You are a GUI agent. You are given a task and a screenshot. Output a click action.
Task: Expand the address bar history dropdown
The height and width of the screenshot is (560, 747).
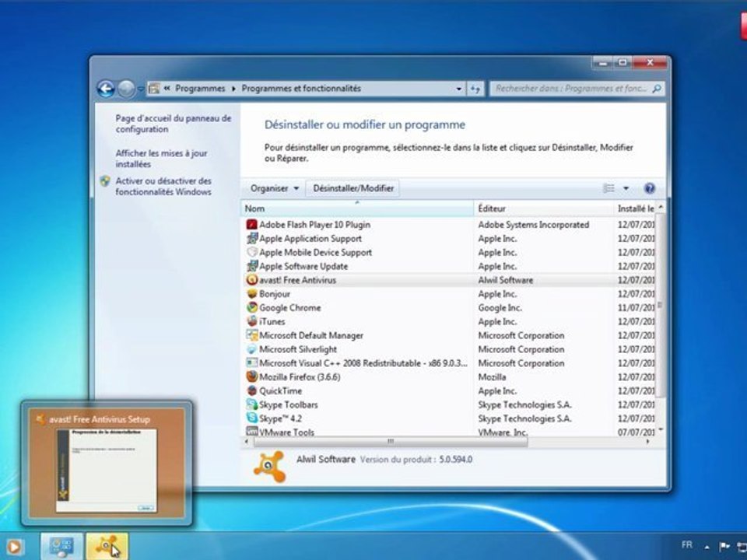point(458,89)
